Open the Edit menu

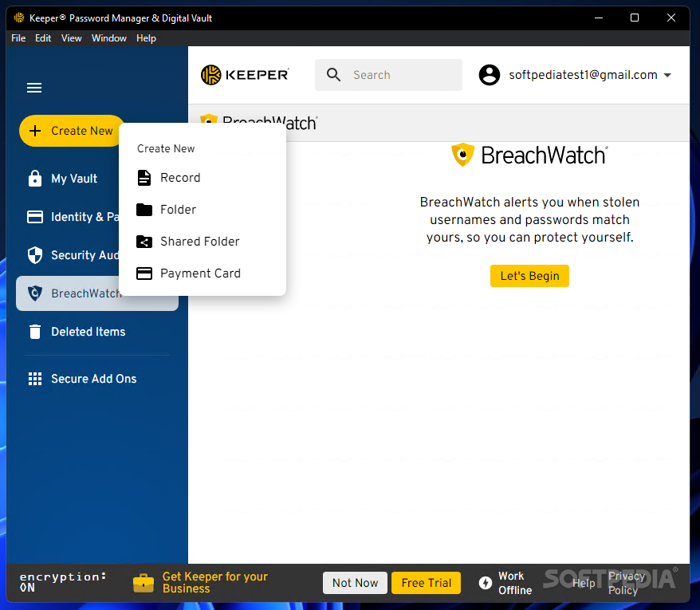(43, 38)
